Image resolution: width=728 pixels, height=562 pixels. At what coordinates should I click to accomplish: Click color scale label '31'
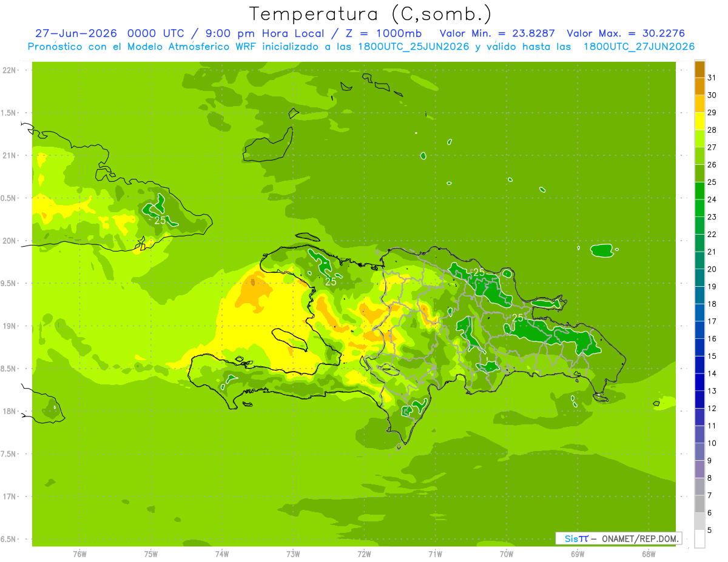point(712,78)
